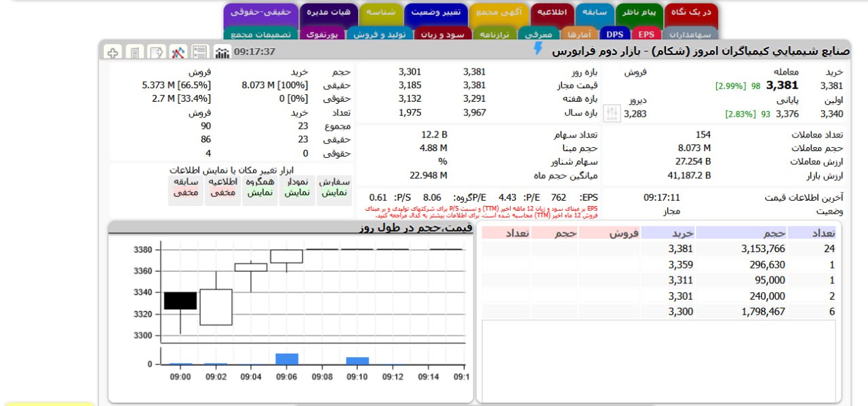The width and height of the screenshot is (868, 406).
Task: Open the سهامداران tab
Action: coord(689,34)
